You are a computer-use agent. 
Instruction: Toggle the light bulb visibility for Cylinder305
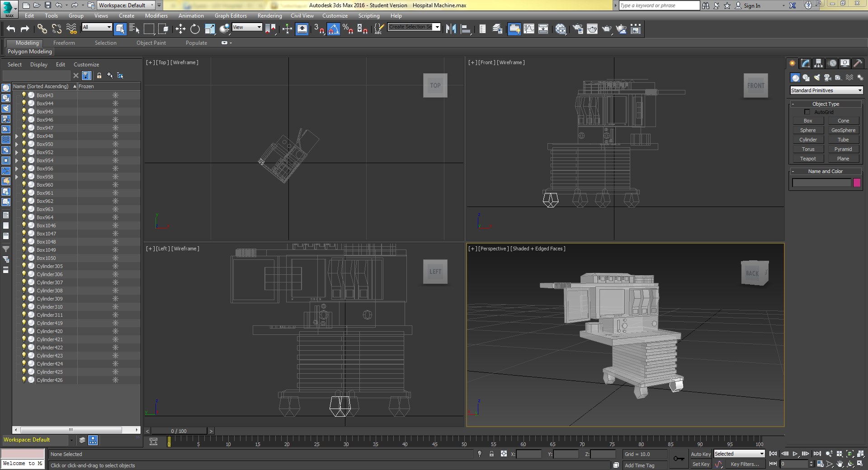24,266
